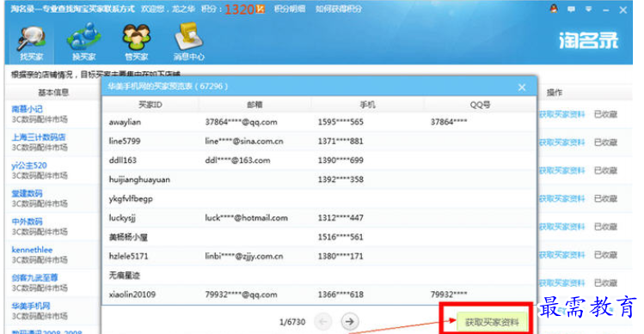Select the line5799 buyer ID
Screen dimensions: 644x334
coord(125,141)
